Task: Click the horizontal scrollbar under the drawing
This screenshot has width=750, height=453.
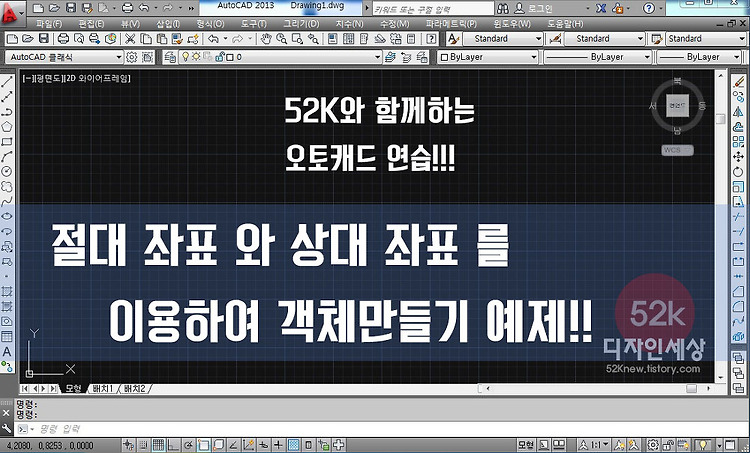Action: 595,388
